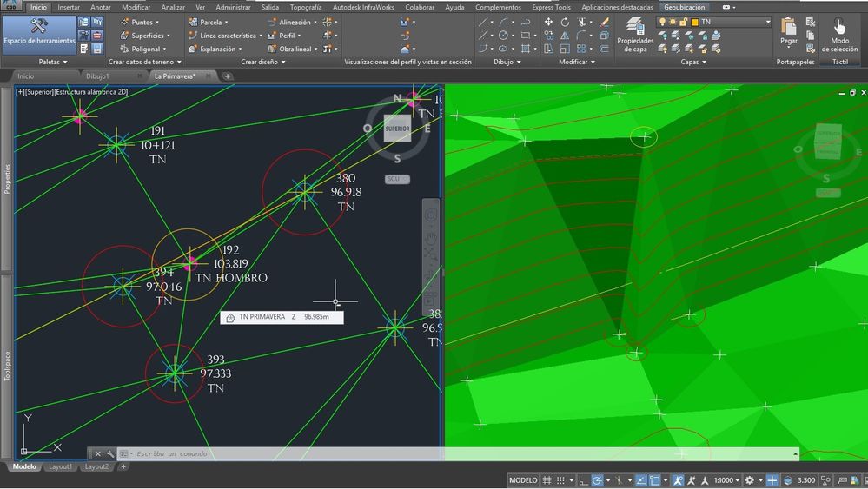868x489 pixels.
Task: Toggle polar tracking in status bar
Action: (597, 480)
